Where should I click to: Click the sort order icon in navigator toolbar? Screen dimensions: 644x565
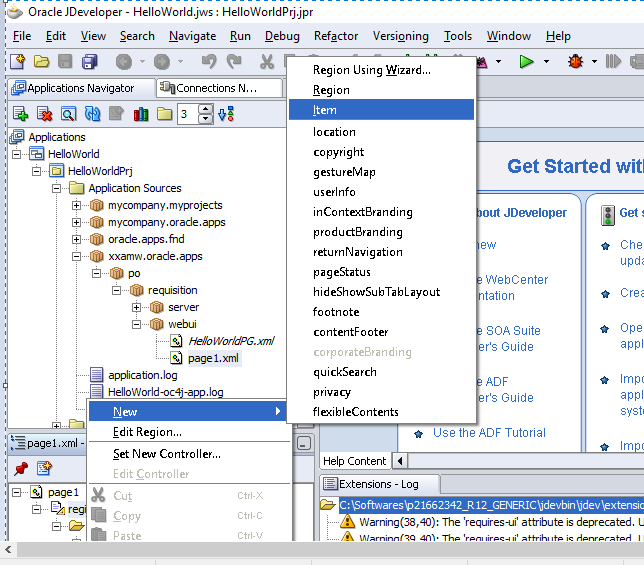(x=226, y=114)
